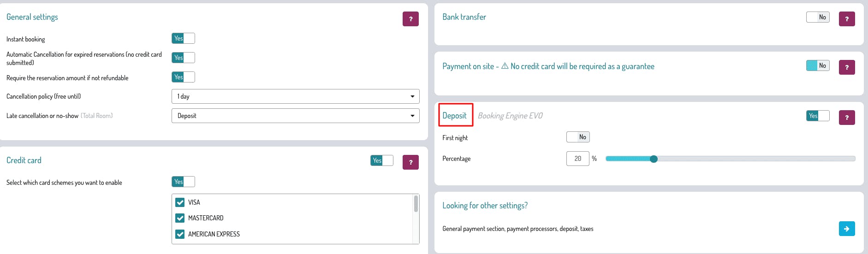Click the Credit card section title
868x254 pixels.
pyautogui.click(x=24, y=160)
